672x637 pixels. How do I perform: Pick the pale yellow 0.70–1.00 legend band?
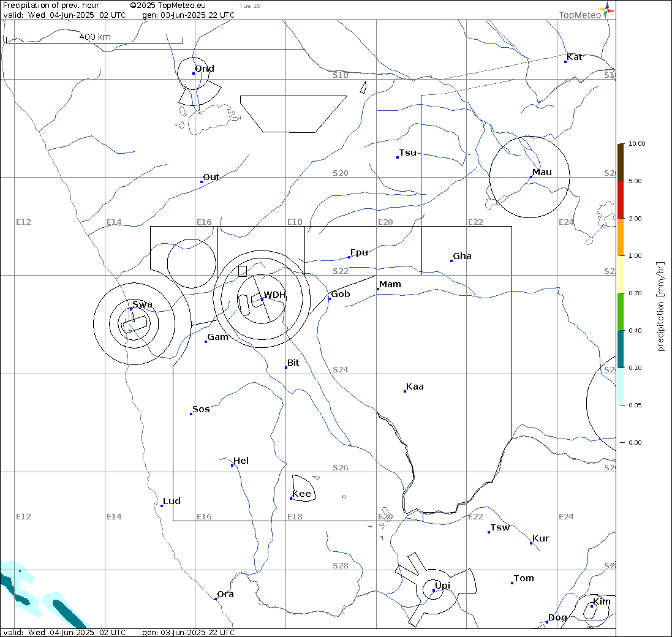(x=621, y=274)
